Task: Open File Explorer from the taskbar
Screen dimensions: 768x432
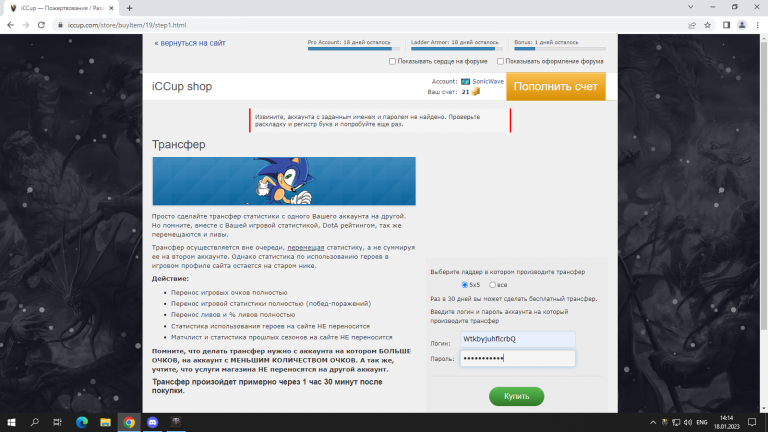Action: [105, 422]
